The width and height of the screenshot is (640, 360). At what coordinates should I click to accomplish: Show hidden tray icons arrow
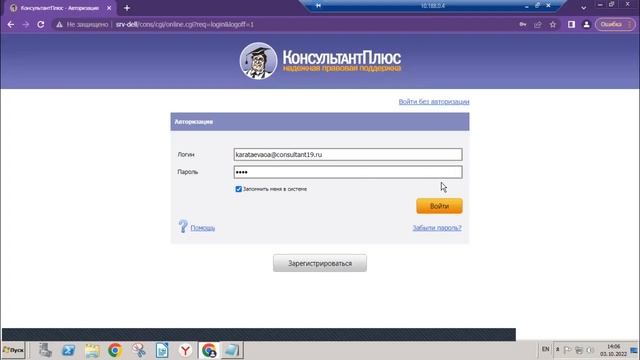click(558, 349)
